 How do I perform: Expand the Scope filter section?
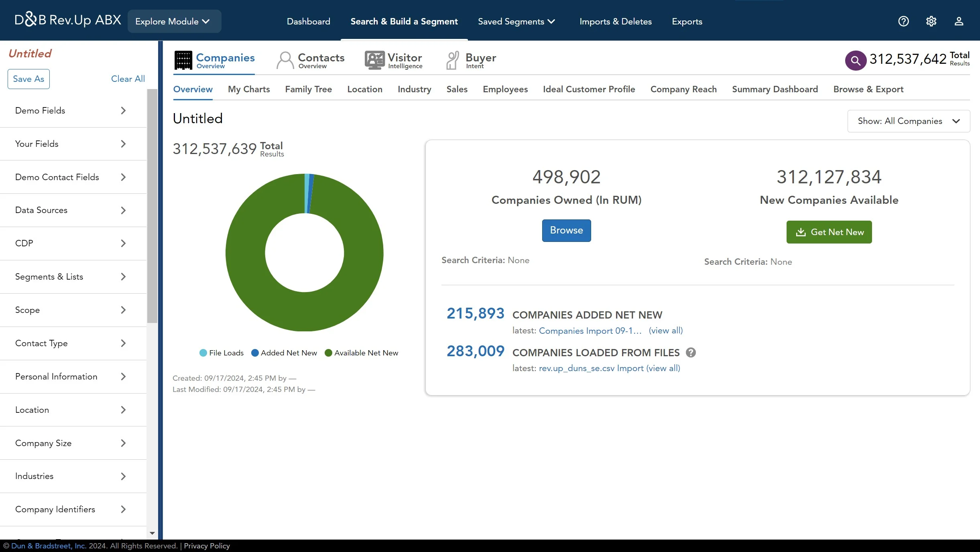click(73, 310)
